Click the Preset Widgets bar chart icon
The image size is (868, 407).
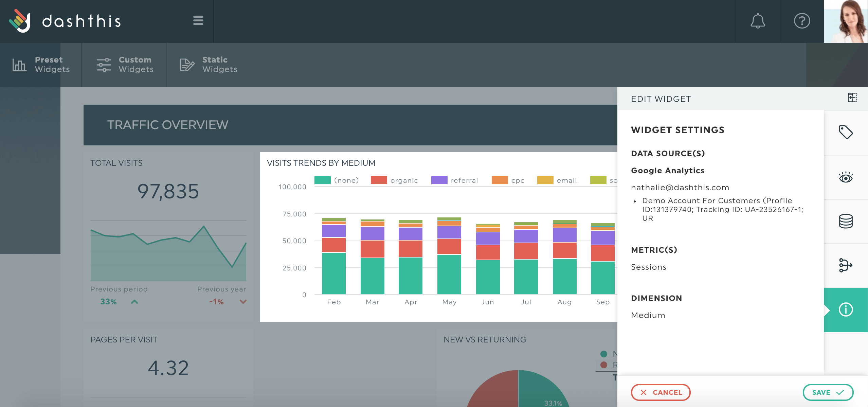(19, 65)
